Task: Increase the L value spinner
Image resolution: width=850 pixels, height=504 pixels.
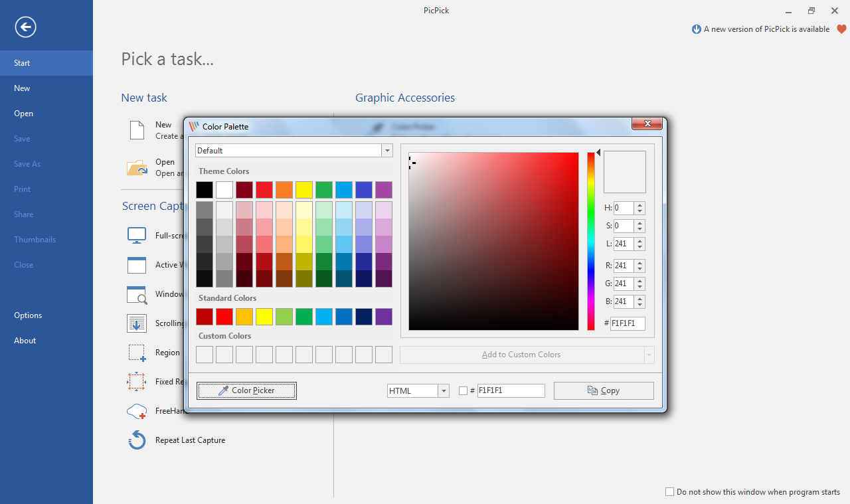Action: pos(639,241)
